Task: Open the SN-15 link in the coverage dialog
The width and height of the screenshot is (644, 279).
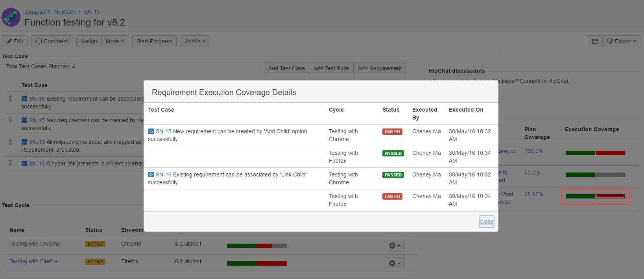Action: click(164, 131)
